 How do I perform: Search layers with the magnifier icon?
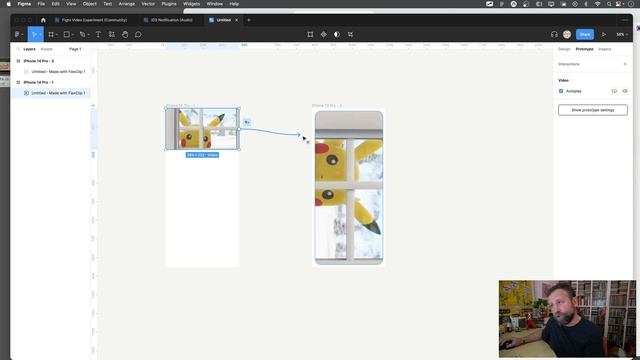[x=18, y=49]
